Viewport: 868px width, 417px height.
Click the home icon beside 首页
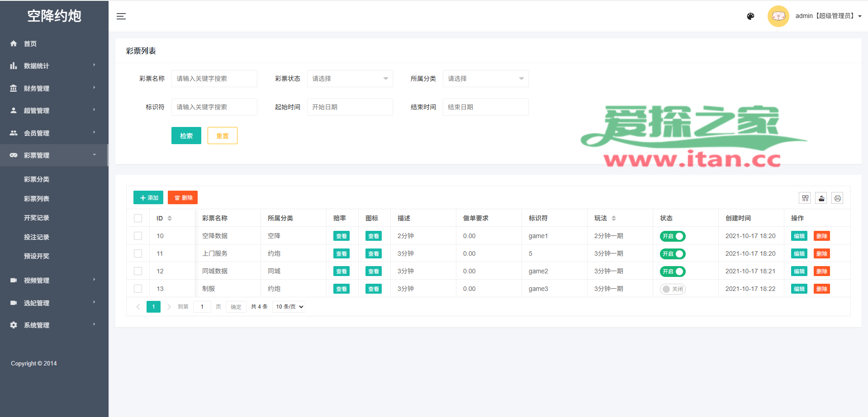tap(14, 43)
